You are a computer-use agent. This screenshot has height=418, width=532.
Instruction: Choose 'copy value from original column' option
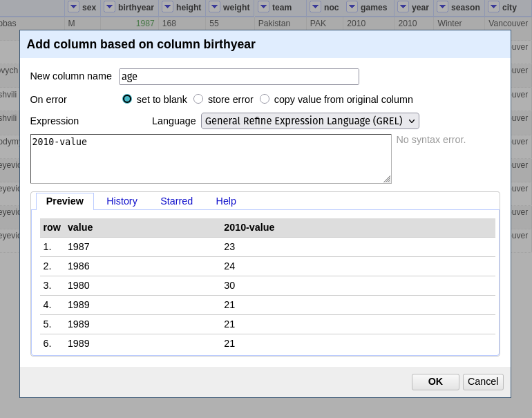coord(265,99)
